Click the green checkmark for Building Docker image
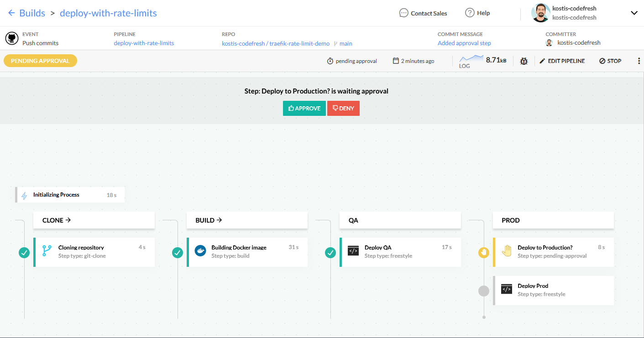Screen dimensions: 644x338 click(177, 252)
